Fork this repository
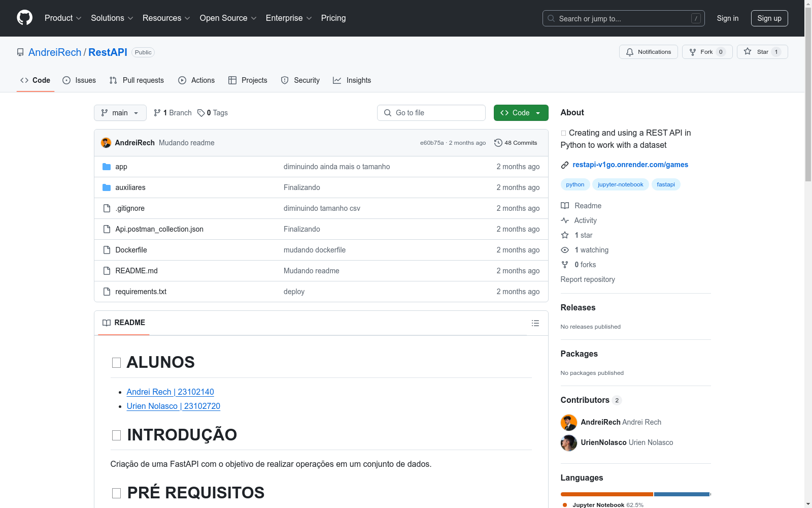Viewport: 812px width, 508px height. pyautogui.click(x=707, y=52)
